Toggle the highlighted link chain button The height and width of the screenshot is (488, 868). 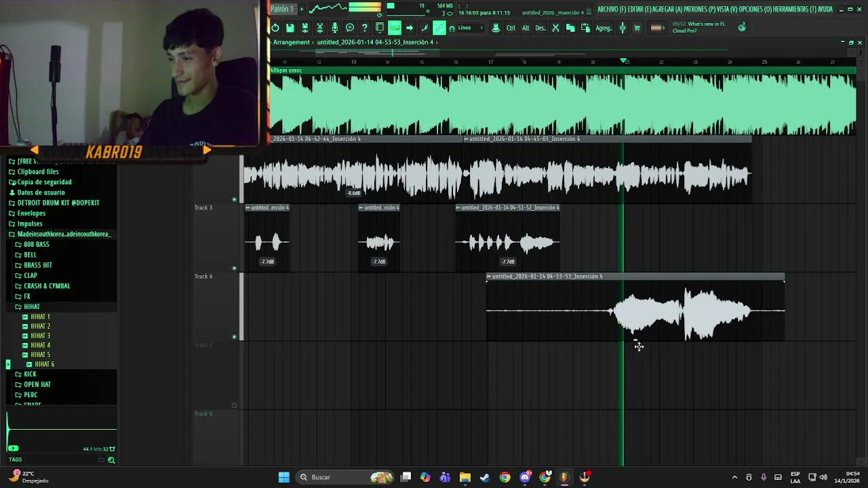click(x=439, y=28)
